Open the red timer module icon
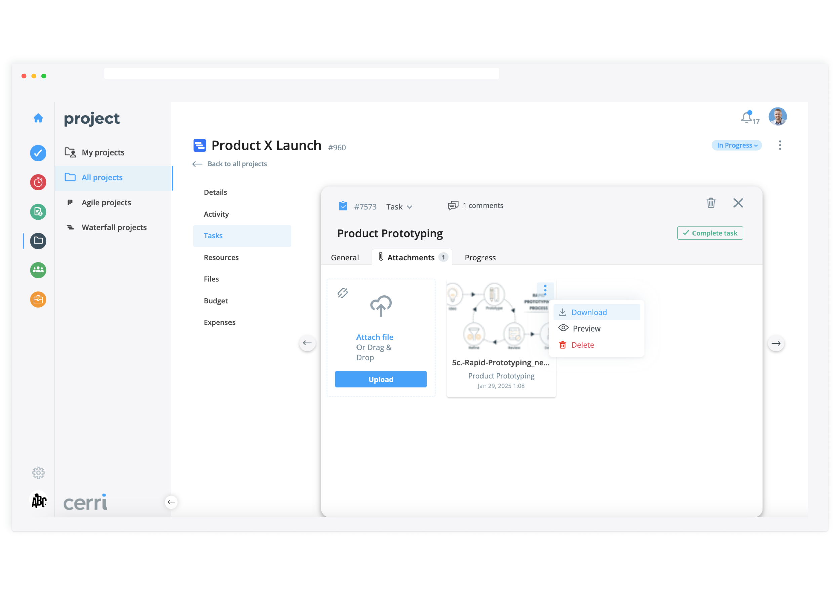840x616 pixels. coord(38,182)
